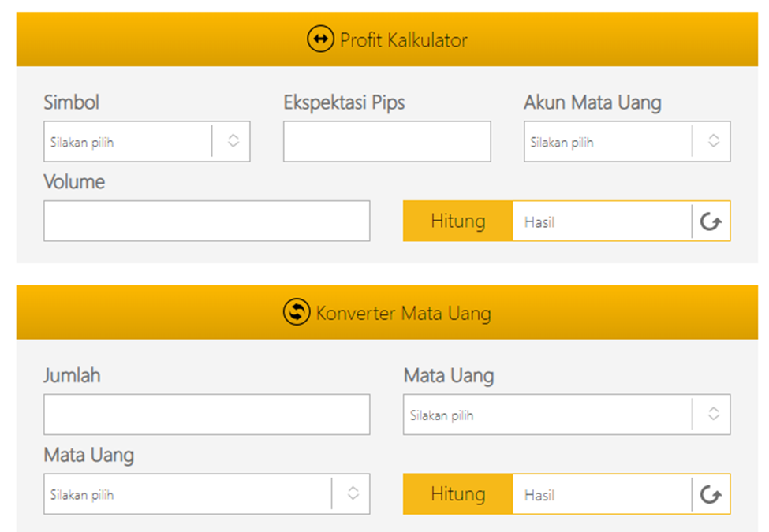Open the Simbol 'Silakan pilih' dropdown
Screen dimensions: 769x532
click(147, 142)
